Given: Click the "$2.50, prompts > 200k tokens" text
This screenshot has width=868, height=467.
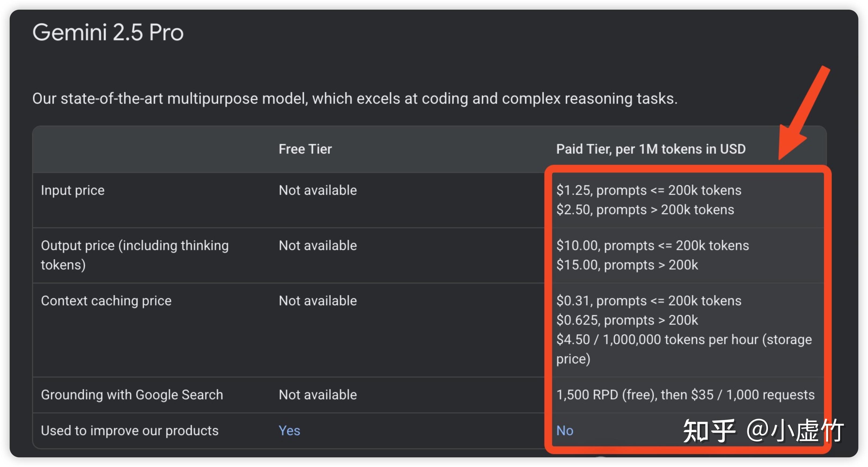Looking at the screenshot, I should click(x=645, y=210).
